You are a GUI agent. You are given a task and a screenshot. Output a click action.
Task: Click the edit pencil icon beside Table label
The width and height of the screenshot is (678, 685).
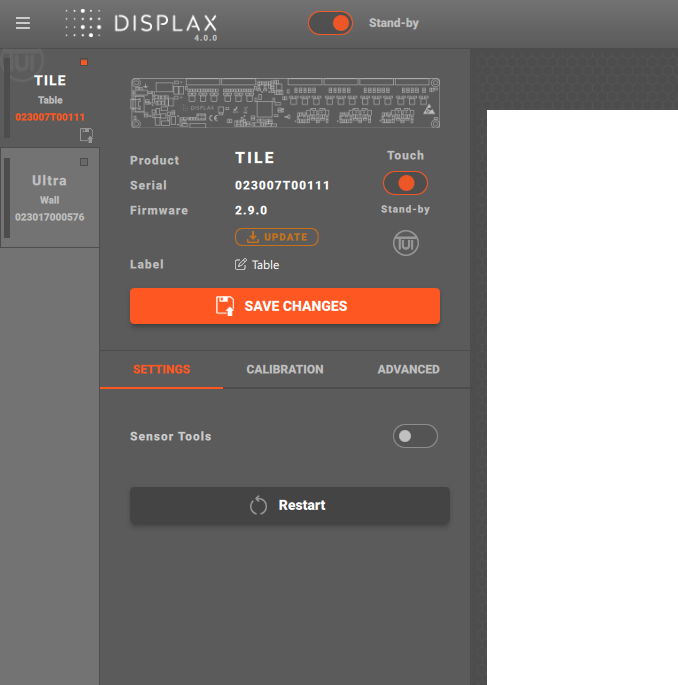(240, 265)
